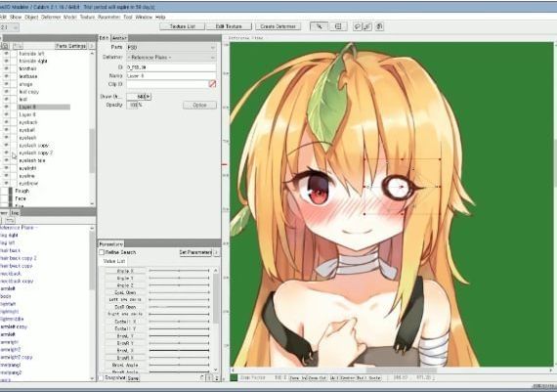Open the Parameter menu
557x392 pixels.
pos(108,17)
